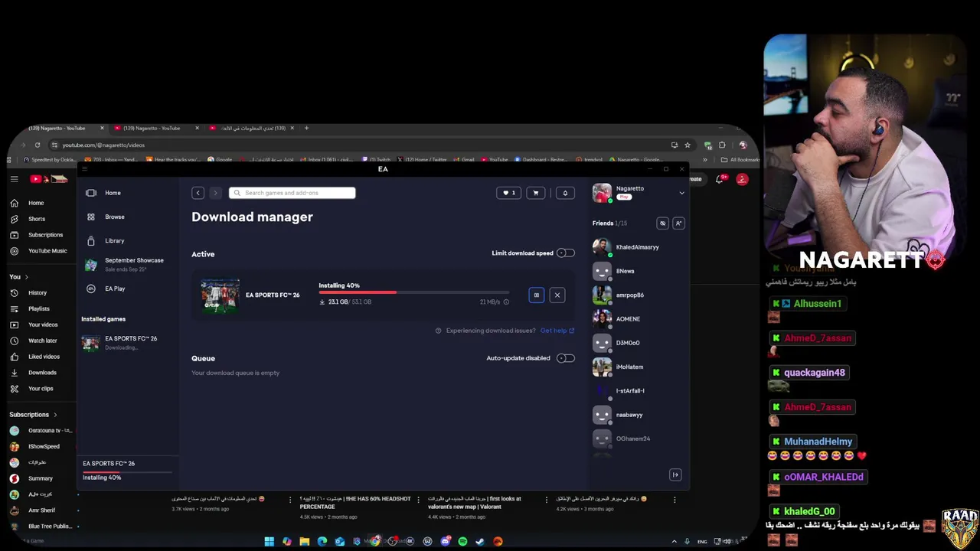Open the Windows Start menu
This screenshot has height=551, width=980.
[x=269, y=541]
